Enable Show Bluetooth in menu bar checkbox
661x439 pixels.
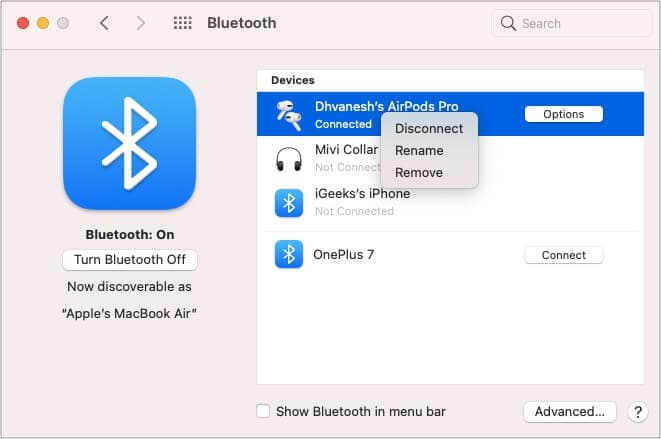coord(263,411)
